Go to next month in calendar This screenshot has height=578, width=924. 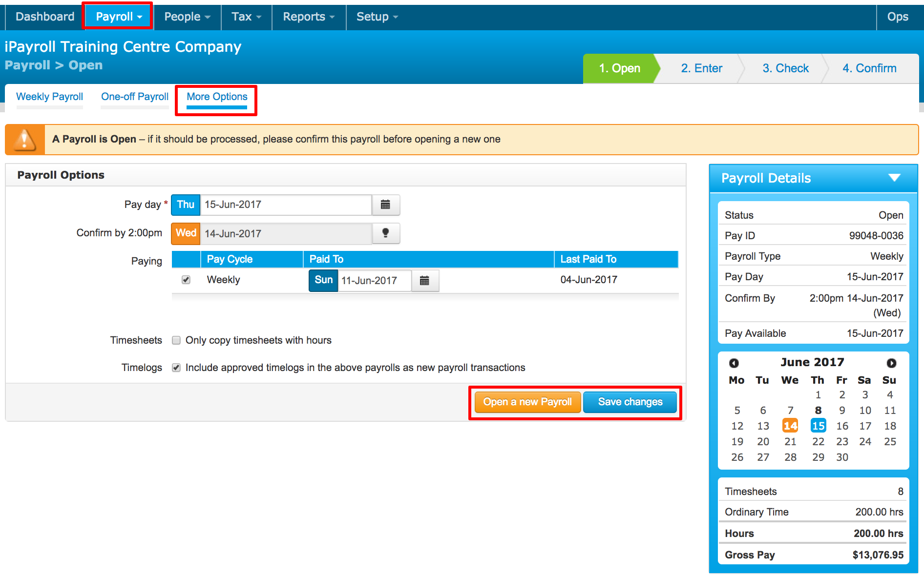tap(891, 363)
